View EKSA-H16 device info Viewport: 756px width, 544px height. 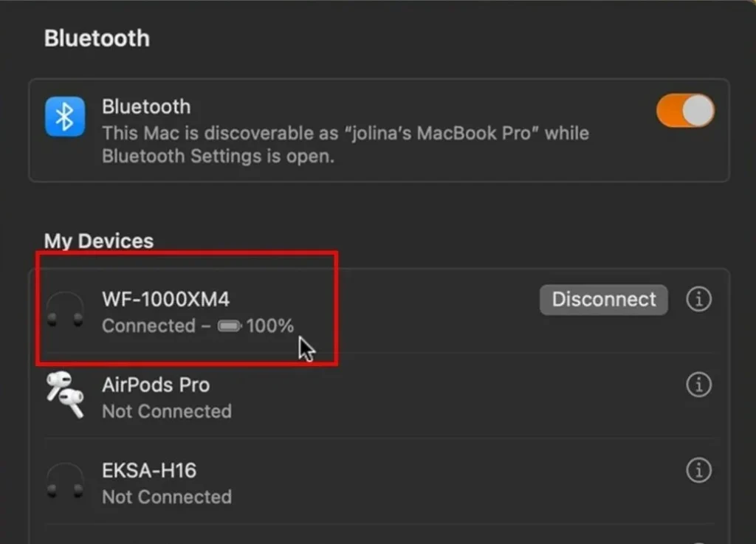(698, 469)
